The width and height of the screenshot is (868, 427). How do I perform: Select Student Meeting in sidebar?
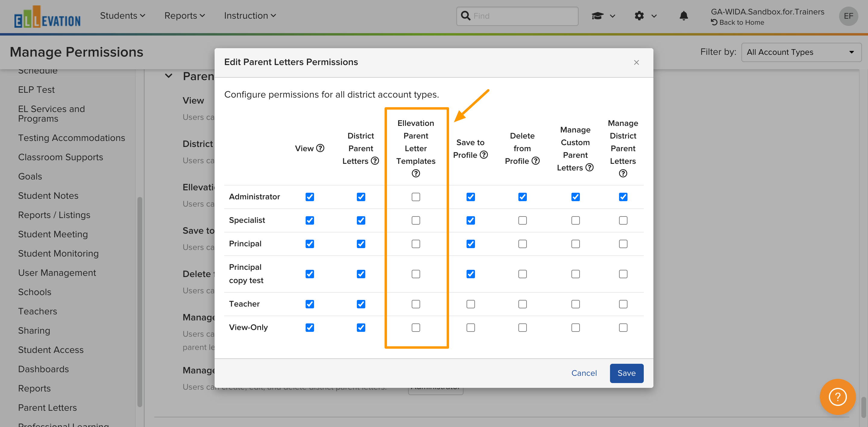pyautogui.click(x=53, y=234)
